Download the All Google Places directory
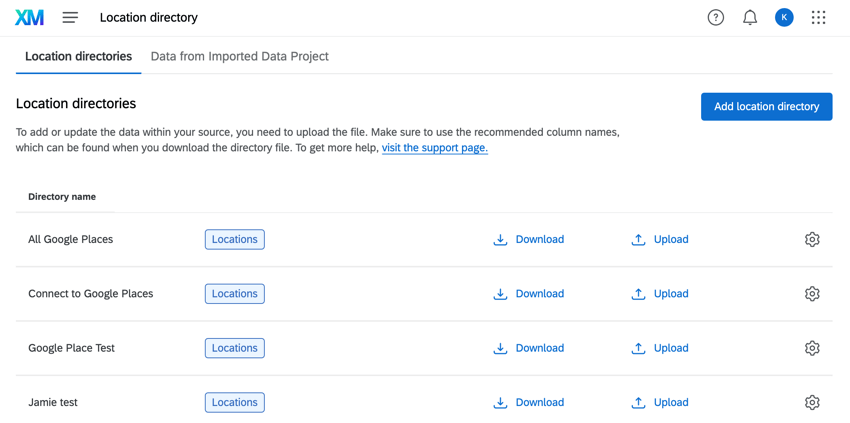Screen dimensions: 850x423 click(529, 239)
